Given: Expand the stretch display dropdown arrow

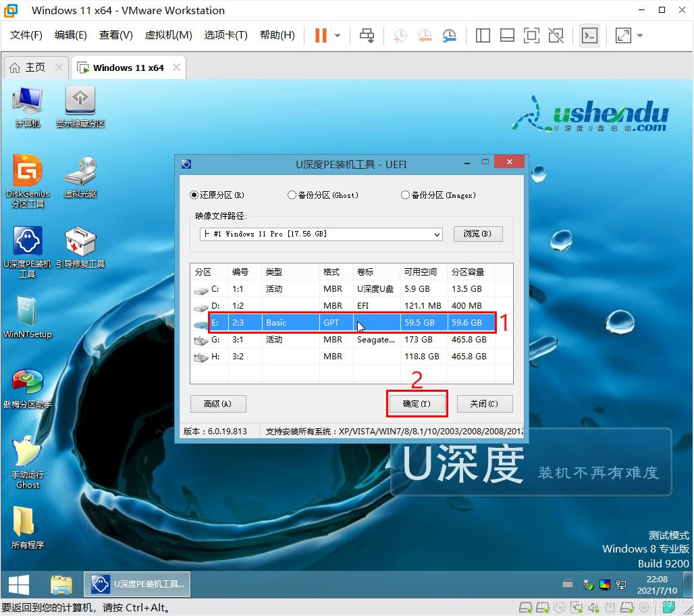Looking at the screenshot, I should (640, 35).
